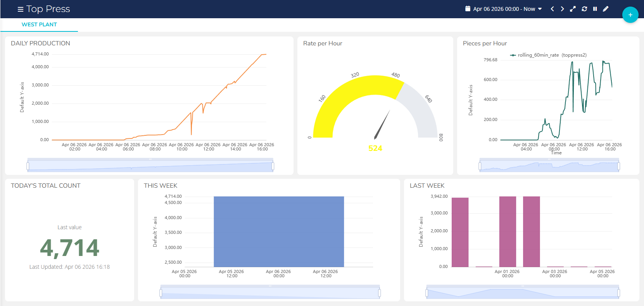Image resolution: width=644 pixels, height=306 pixels.
Task: Refresh the dashboard data
Action: tap(584, 9)
